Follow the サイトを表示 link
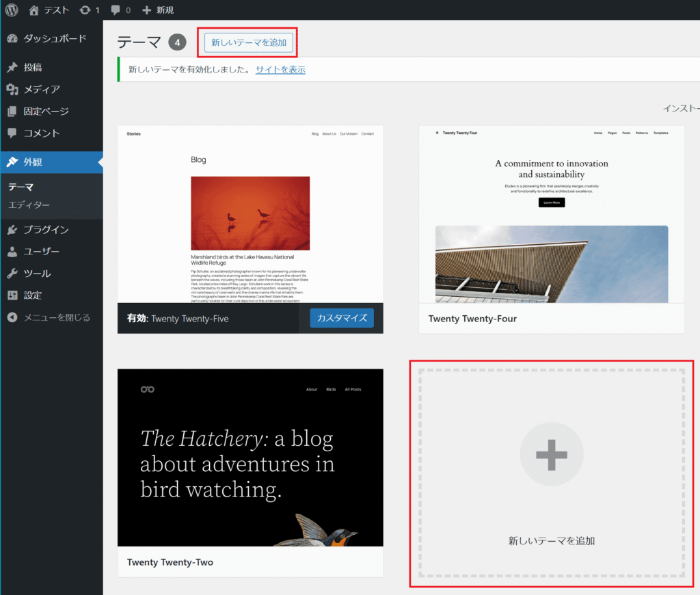The height and width of the screenshot is (595, 700). pos(280,70)
